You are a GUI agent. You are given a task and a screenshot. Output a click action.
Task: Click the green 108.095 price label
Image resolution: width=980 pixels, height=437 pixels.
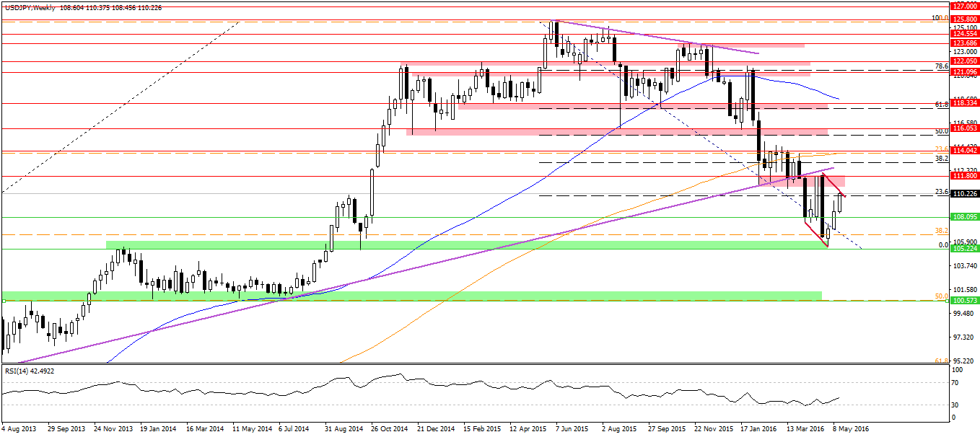[965, 216]
